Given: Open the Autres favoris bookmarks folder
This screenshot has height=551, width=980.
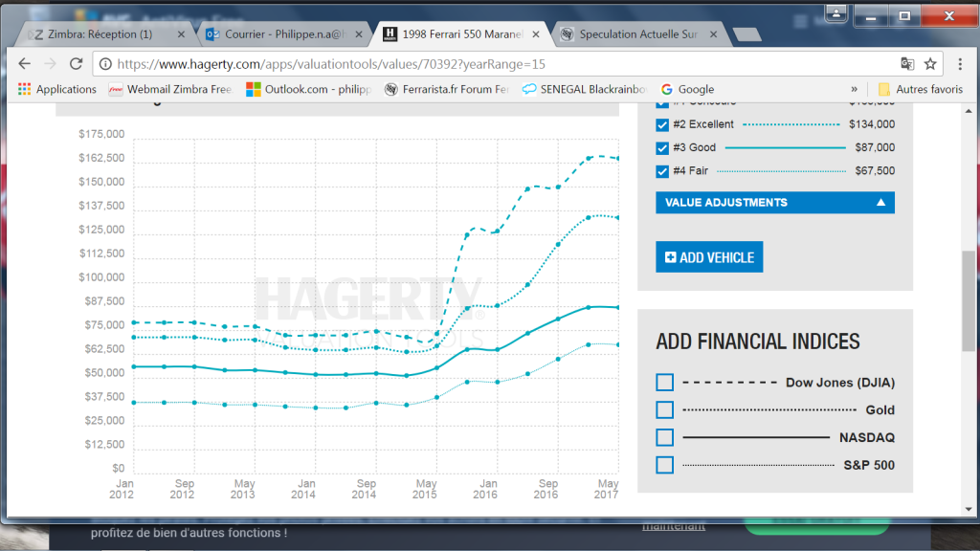Looking at the screenshot, I should pyautogui.click(x=920, y=89).
